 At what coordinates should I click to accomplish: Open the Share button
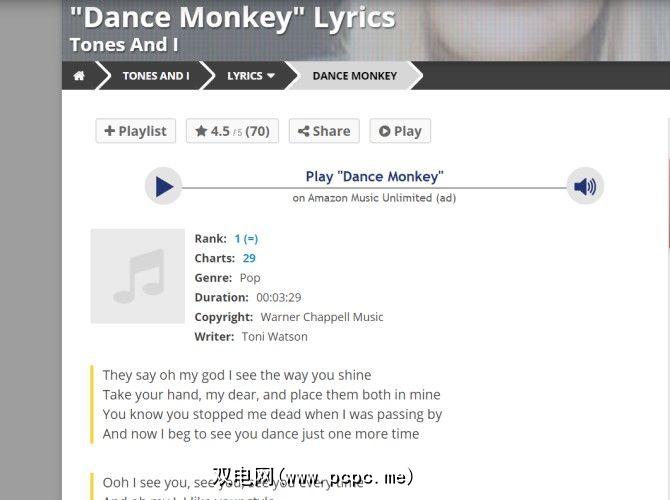[x=324, y=131]
